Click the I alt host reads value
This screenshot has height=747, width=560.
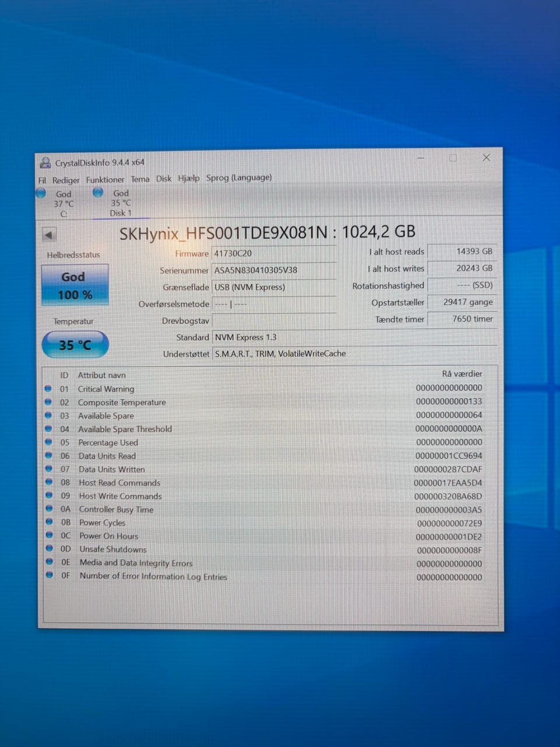(x=462, y=252)
